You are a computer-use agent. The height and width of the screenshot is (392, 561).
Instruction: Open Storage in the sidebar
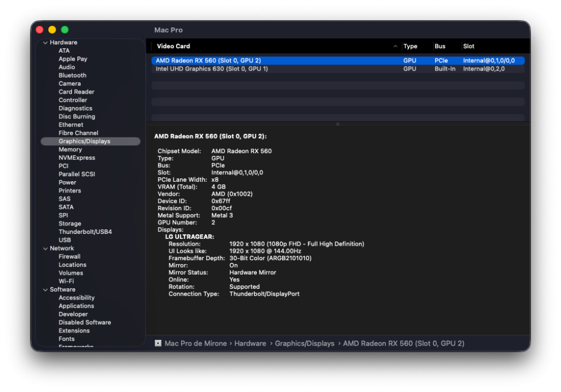click(x=70, y=224)
